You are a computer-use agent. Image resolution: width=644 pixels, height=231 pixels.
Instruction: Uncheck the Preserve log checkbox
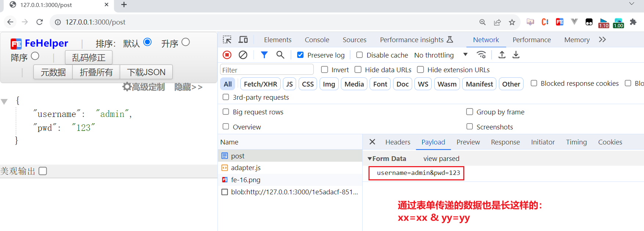[301, 55]
